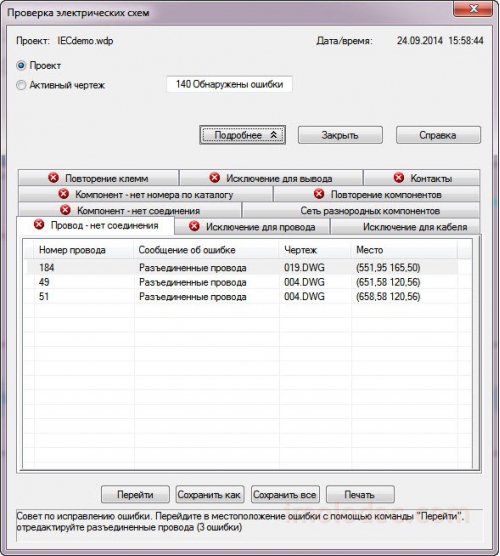Open help with the Справка button
Image resolution: width=500 pixels, height=556 pixels.
438,135
